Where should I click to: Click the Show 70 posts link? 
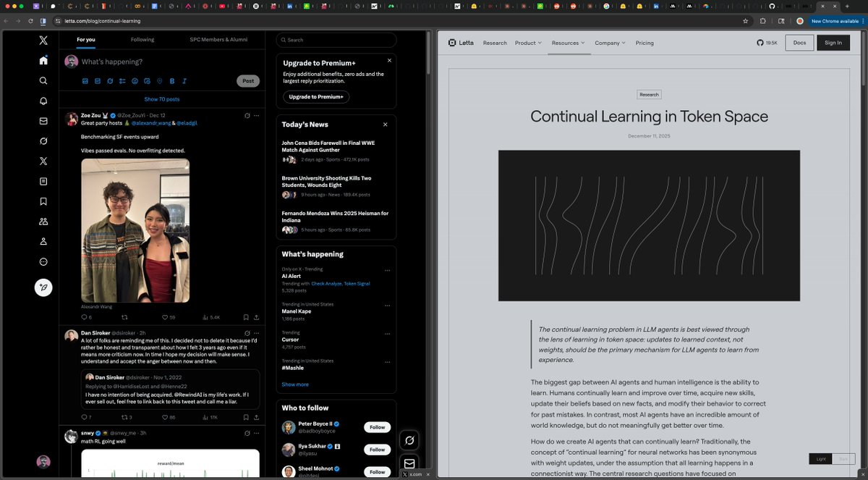coord(162,99)
